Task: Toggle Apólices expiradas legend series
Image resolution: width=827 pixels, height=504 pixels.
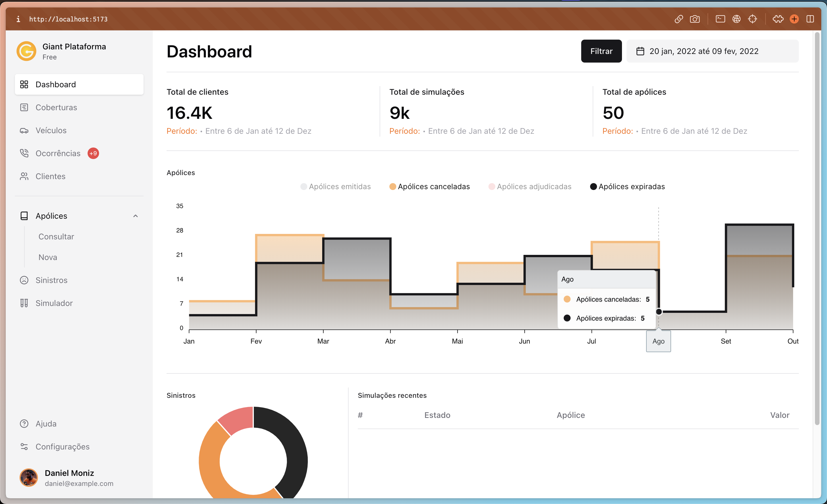Action: pos(627,187)
